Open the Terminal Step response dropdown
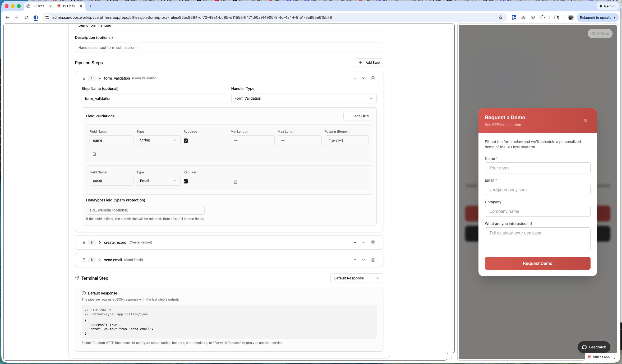622x364 pixels. 356,278
